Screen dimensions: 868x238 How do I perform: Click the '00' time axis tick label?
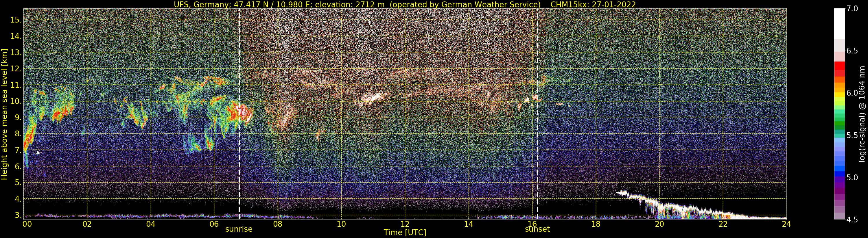(27, 224)
